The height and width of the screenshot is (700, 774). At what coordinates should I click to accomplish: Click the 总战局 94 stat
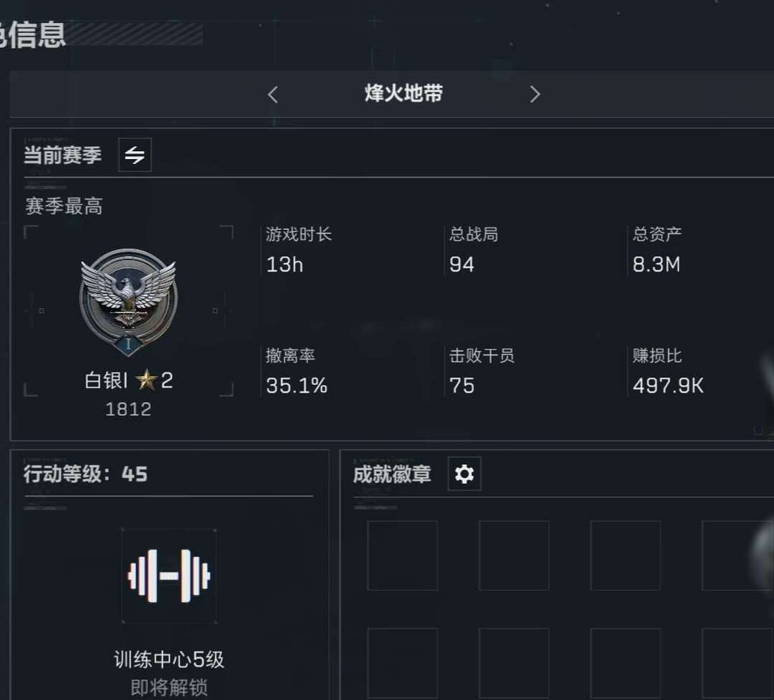click(x=474, y=250)
